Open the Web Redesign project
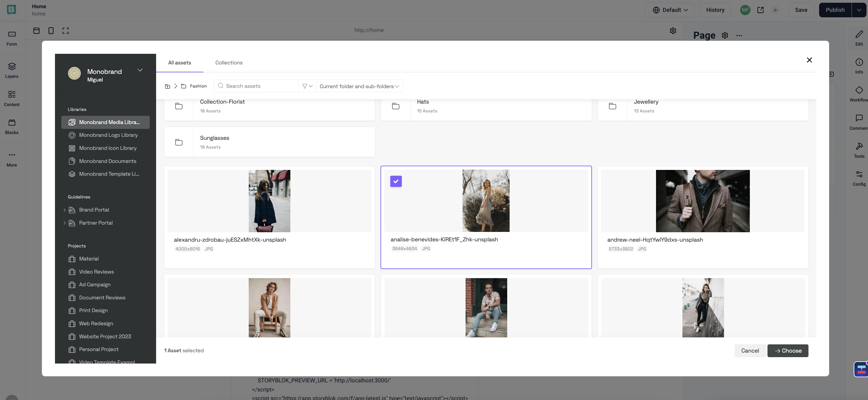This screenshot has height=400, width=868. [x=105, y=323]
